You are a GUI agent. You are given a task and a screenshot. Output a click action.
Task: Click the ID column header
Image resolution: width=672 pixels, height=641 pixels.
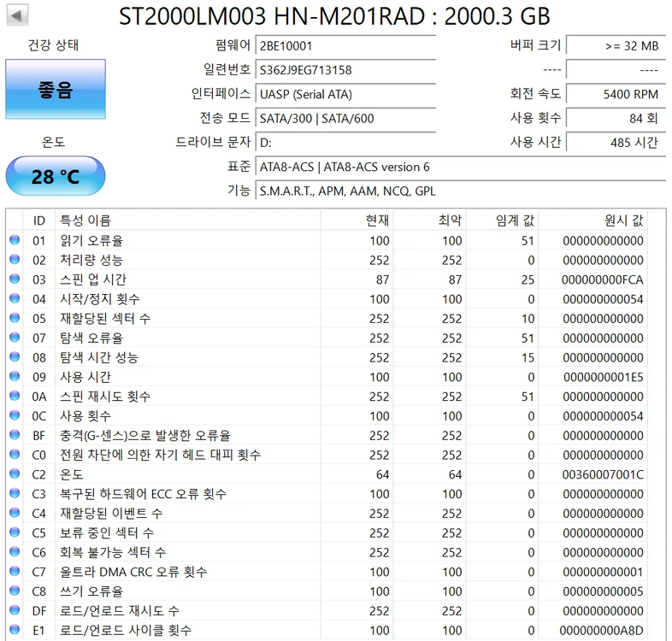[x=39, y=221]
